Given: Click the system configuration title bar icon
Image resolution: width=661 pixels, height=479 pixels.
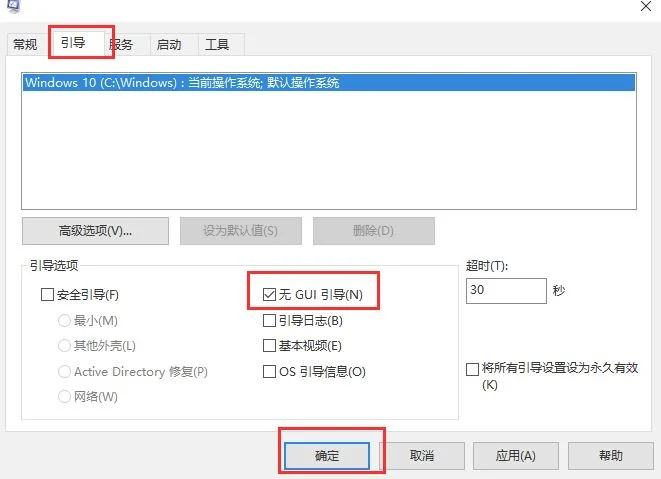Looking at the screenshot, I should (x=13, y=5).
